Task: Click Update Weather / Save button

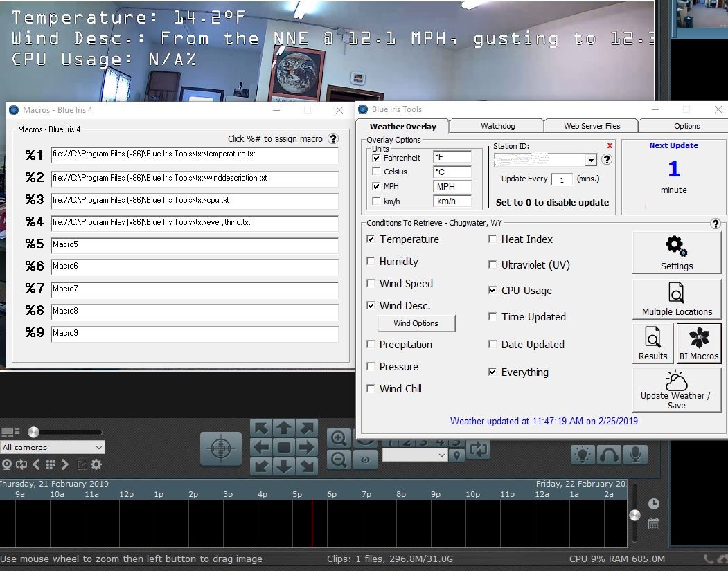Action: (677, 390)
